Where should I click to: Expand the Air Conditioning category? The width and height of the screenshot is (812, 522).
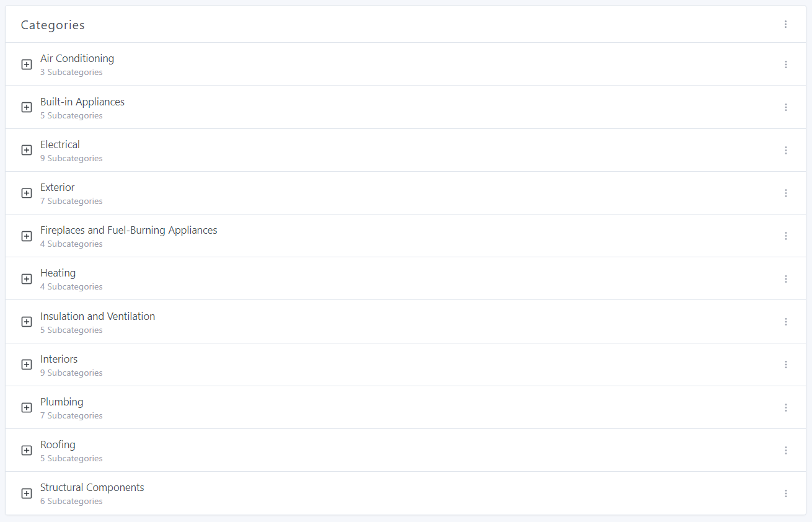(x=27, y=64)
